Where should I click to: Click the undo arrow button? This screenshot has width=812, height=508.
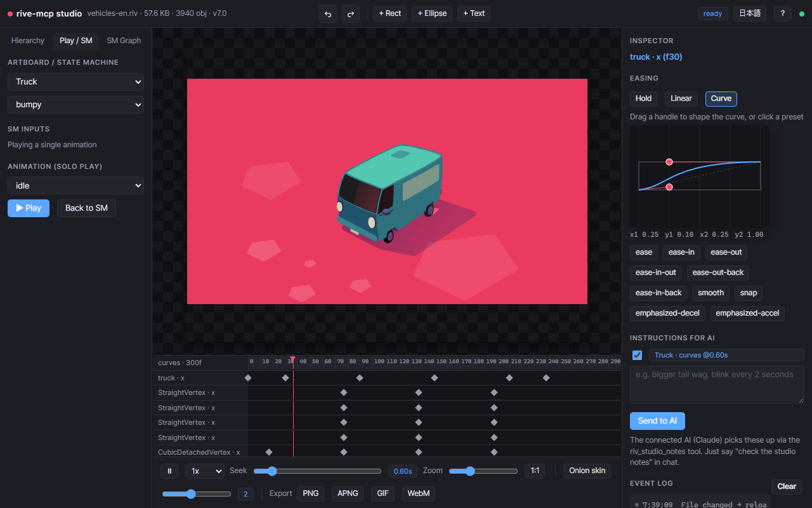(x=328, y=13)
